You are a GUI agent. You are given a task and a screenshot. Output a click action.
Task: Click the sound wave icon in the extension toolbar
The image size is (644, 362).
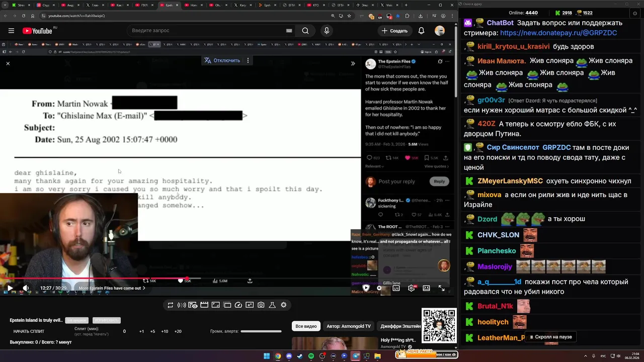tap(182, 305)
